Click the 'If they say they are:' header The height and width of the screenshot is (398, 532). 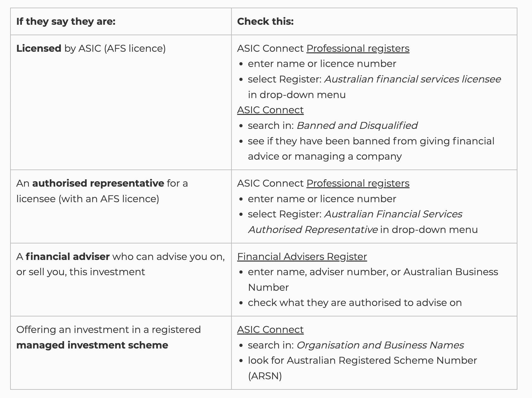(x=66, y=22)
